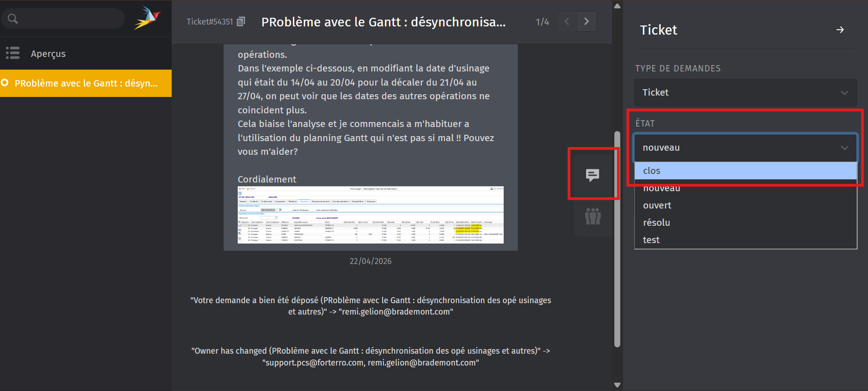Click the open-state circle on the ticket item
The height and width of the screenshot is (391, 868).
point(5,83)
